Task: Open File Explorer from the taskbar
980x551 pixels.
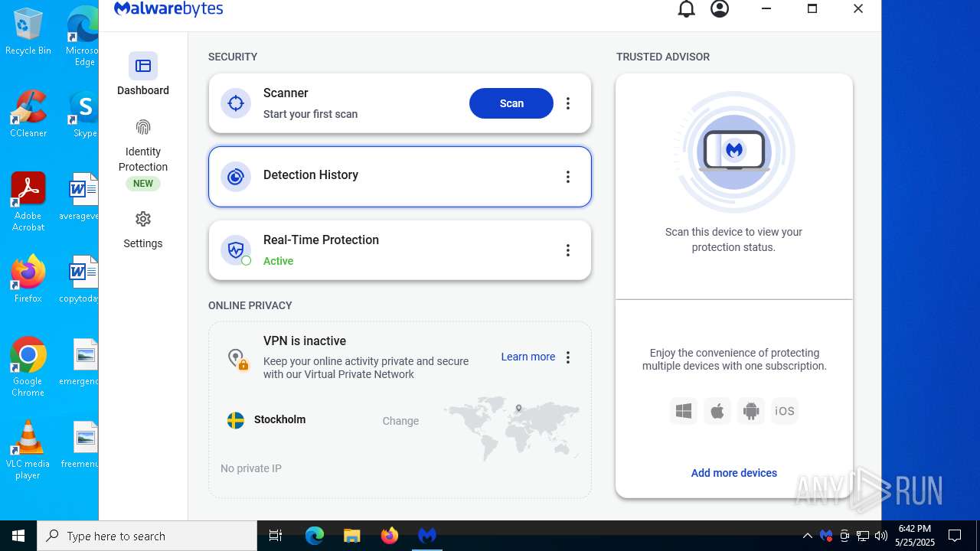Action: tap(351, 536)
